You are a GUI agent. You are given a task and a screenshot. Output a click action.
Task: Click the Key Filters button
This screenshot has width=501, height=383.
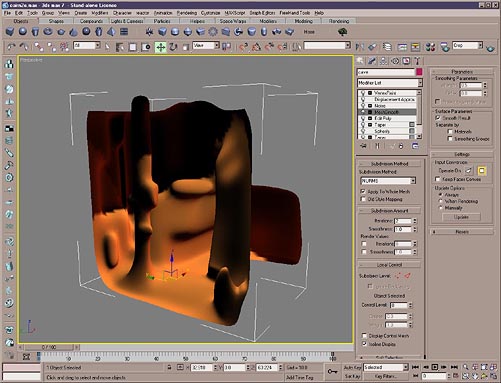click(386, 376)
